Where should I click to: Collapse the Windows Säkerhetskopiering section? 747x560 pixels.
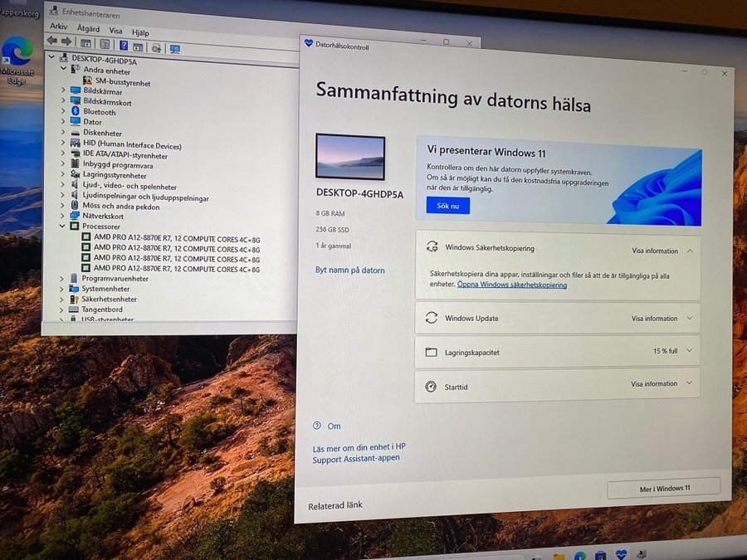coord(689,250)
